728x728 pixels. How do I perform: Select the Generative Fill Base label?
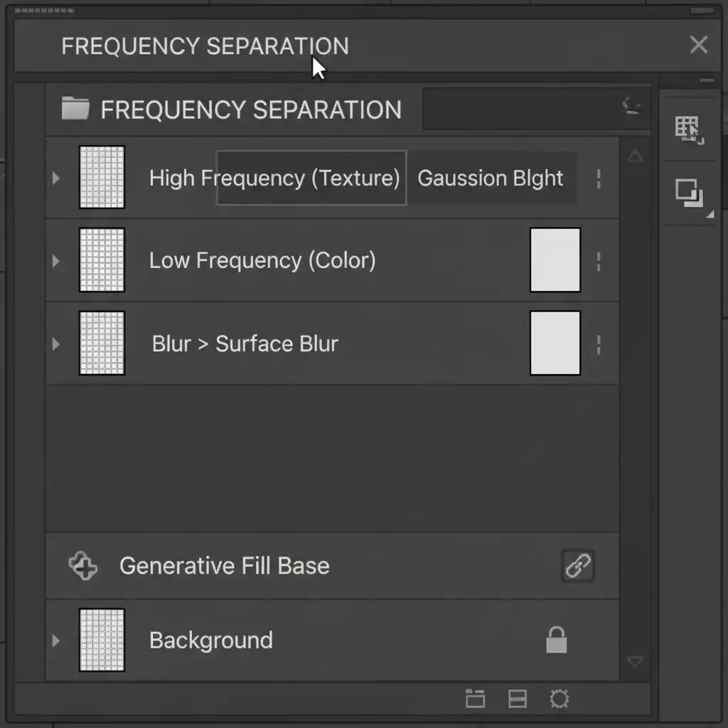(x=224, y=566)
